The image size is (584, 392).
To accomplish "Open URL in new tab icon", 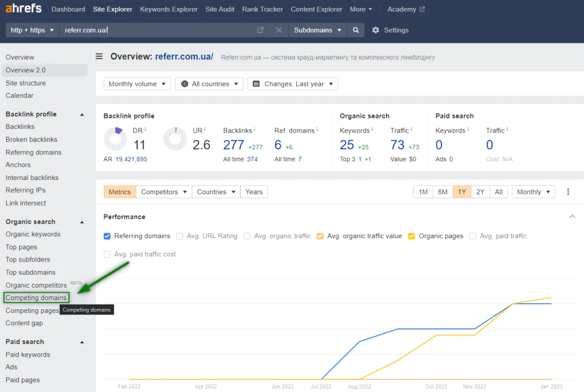I will click(x=260, y=30).
